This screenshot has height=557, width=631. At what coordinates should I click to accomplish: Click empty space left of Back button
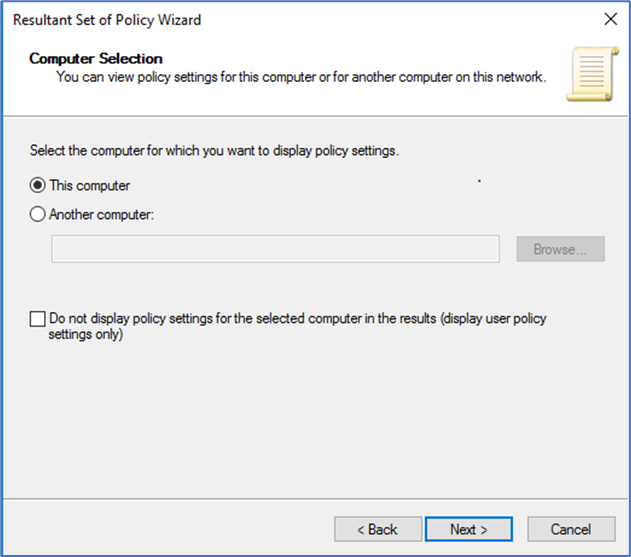click(170, 529)
